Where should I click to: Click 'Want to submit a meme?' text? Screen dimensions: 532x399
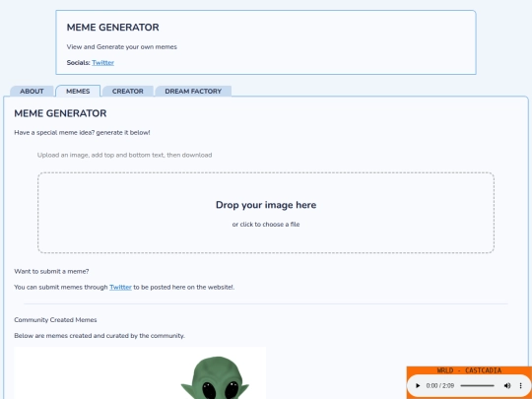pyautogui.click(x=51, y=272)
